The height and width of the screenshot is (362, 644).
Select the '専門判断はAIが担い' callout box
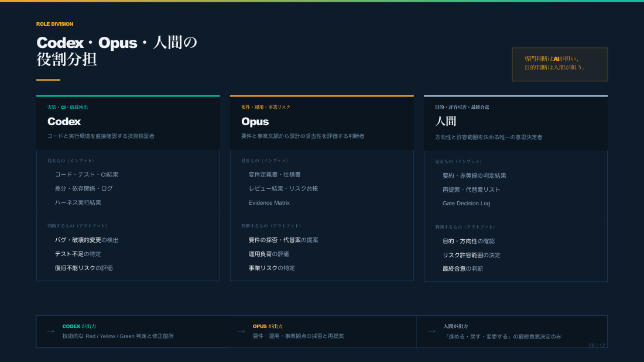[560, 64]
